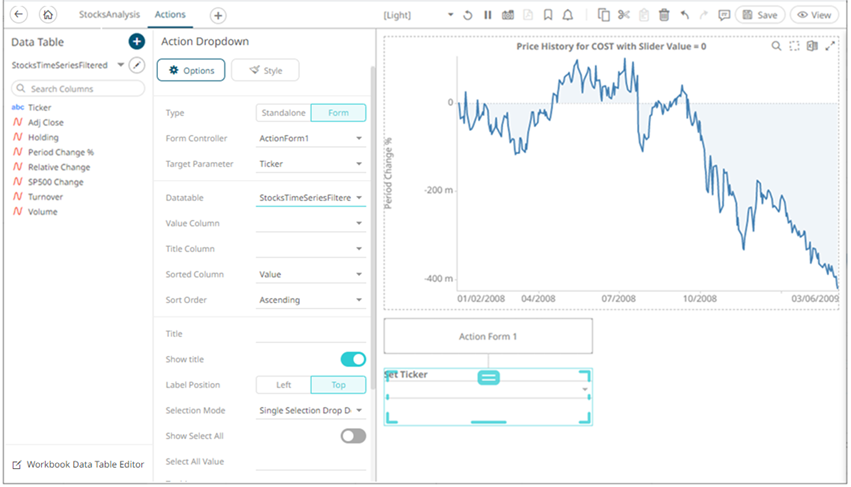Click the scissors cut icon
The image size is (851, 487).
624,15
